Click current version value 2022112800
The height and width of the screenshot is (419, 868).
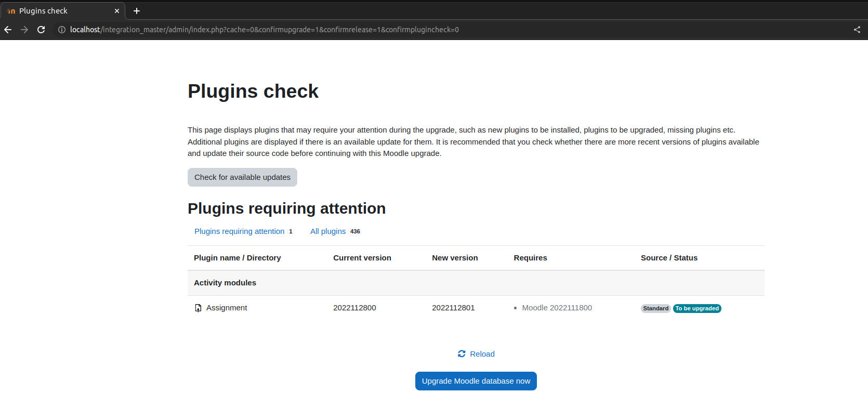coord(354,308)
